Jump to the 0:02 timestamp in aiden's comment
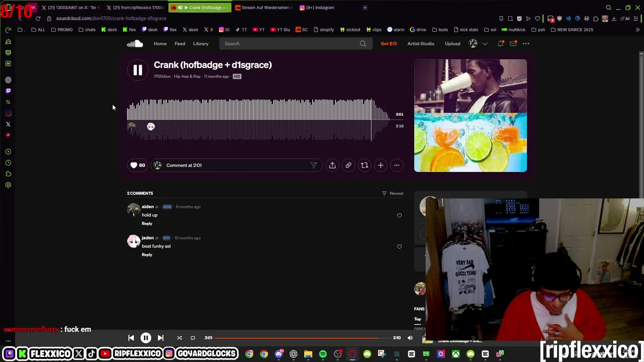The width and height of the screenshot is (644, 362). click(x=167, y=207)
